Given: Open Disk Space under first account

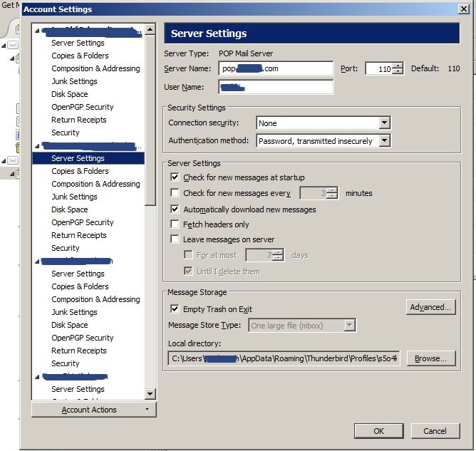Looking at the screenshot, I should click(x=70, y=94).
